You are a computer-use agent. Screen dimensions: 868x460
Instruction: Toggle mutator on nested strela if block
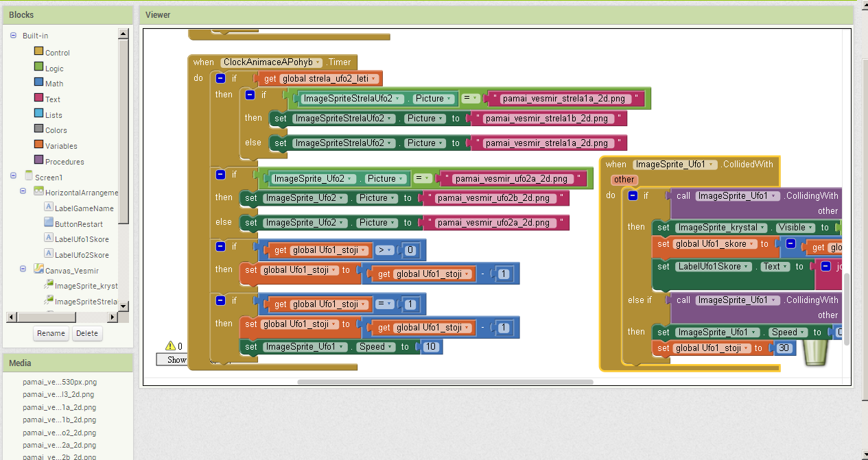(x=250, y=95)
